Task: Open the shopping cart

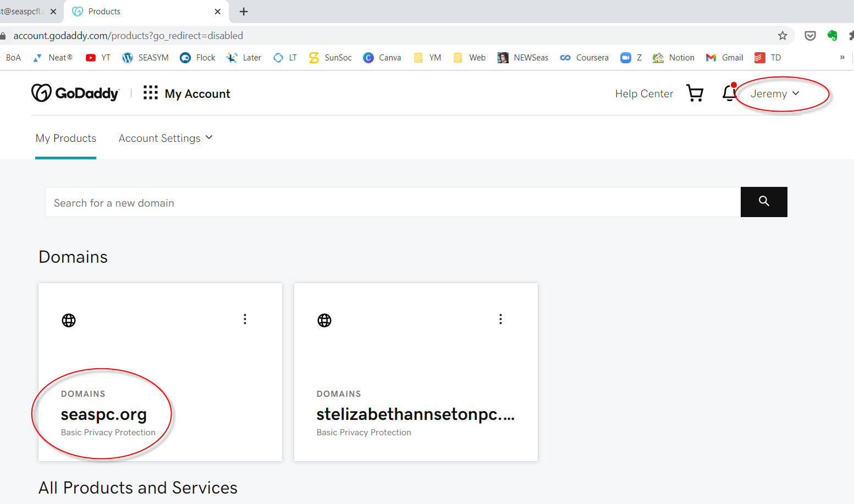Action: click(695, 93)
